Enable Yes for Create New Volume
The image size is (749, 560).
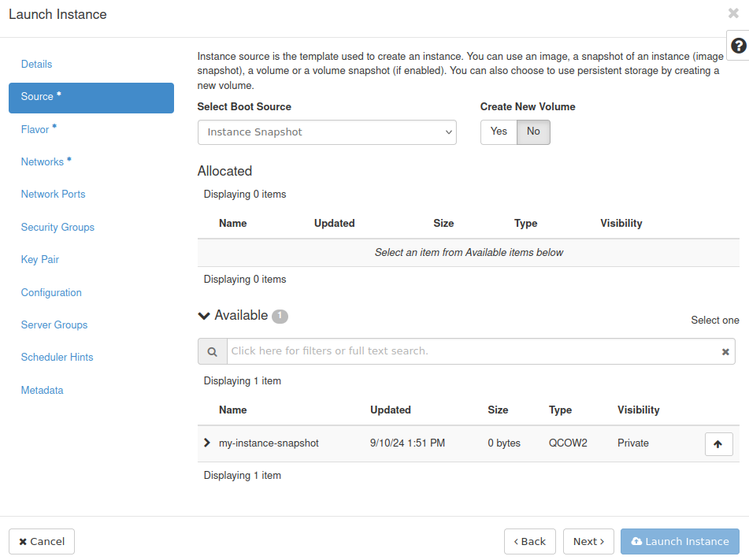[x=498, y=132]
